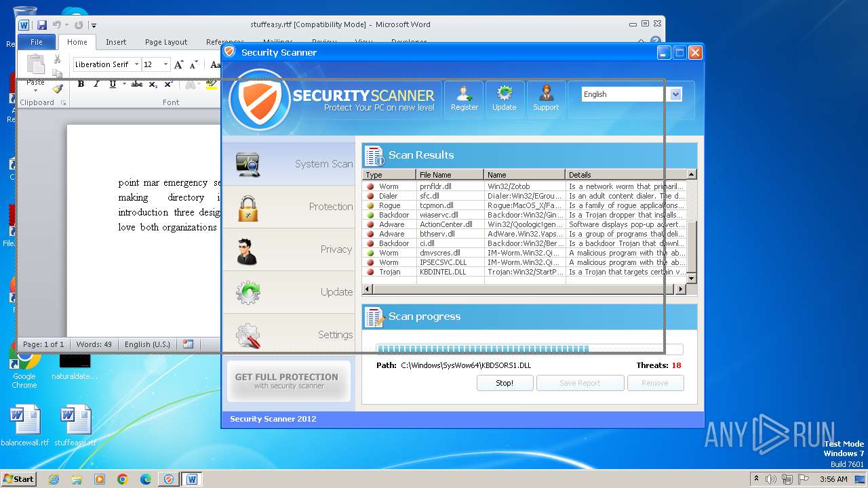Click the Register icon in Security Scanner
868x488 pixels.
pyautogui.click(x=465, y=99)
